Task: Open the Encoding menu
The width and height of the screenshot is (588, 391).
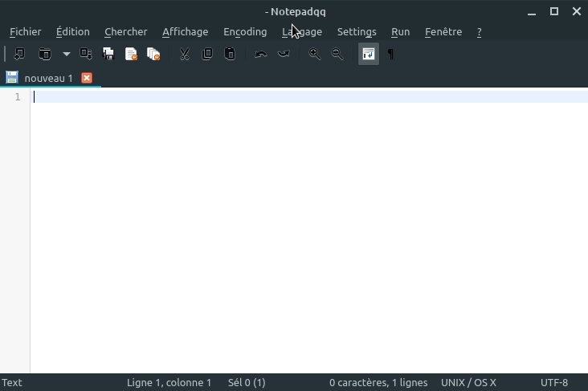Action: click(x=245, y=32)
